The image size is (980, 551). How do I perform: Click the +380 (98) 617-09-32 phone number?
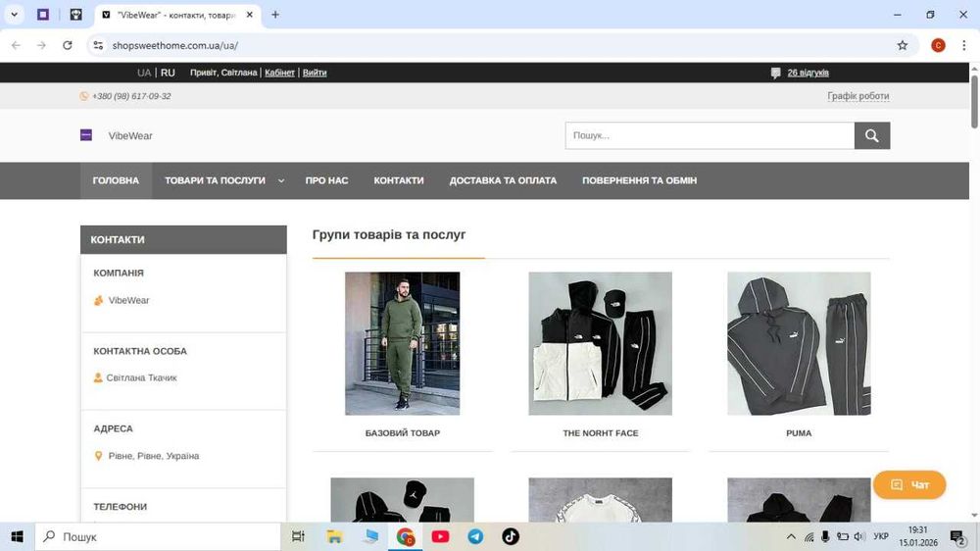[131, 96]
